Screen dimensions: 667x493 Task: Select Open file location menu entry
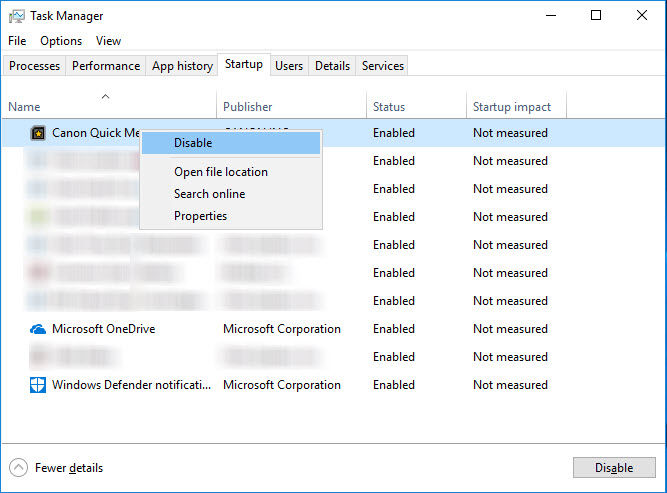[x=221, y=172]
